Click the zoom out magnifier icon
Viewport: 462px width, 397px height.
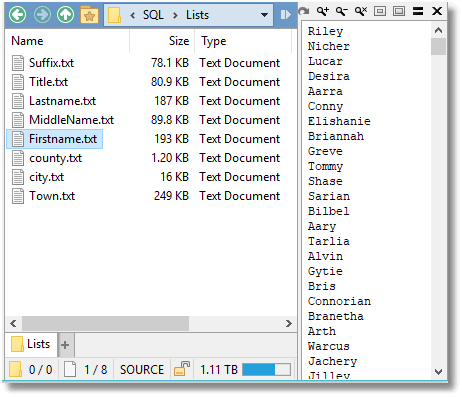point(341,11)
